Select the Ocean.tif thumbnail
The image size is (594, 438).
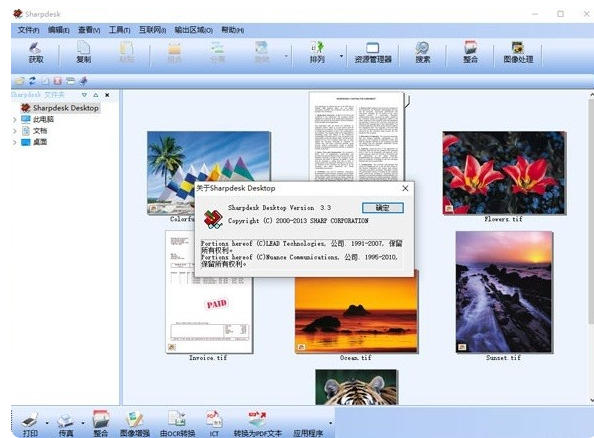click(356, 312)
